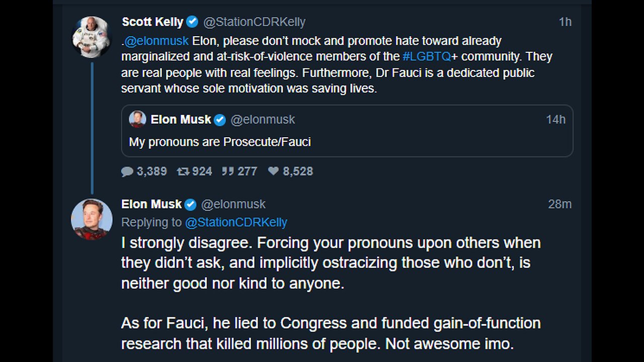Click the quote tweets icon

pyautogui.click(x=228, y=171)
